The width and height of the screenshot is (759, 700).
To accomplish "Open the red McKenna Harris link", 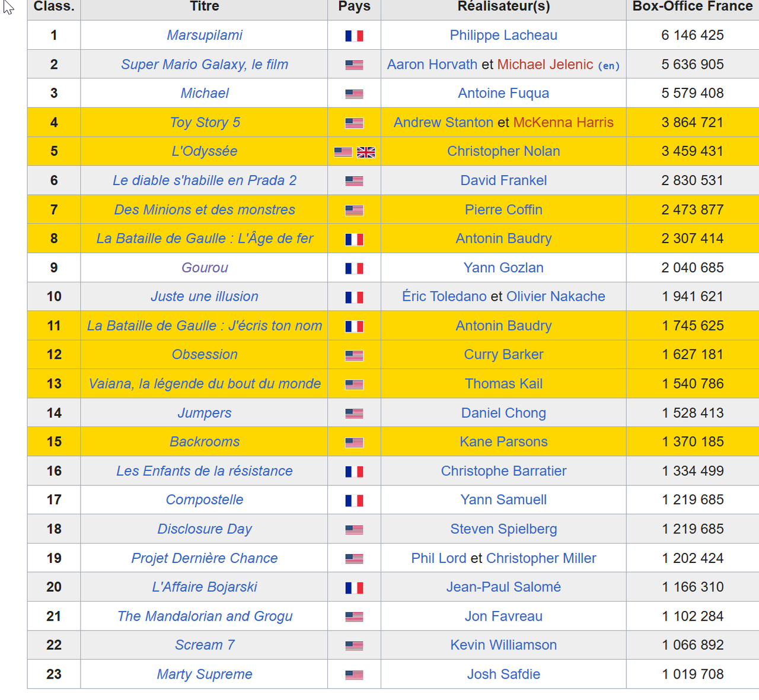I will pos(563,123).
